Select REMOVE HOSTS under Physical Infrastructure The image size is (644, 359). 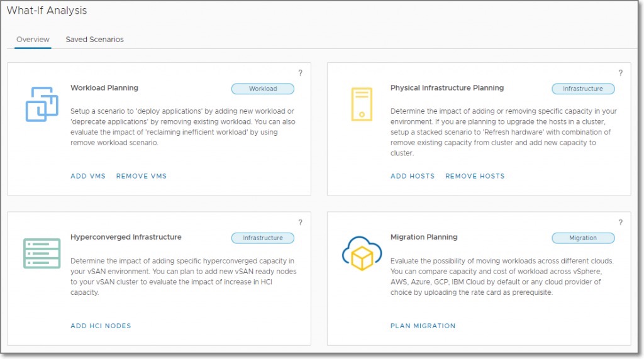[475, 176]
